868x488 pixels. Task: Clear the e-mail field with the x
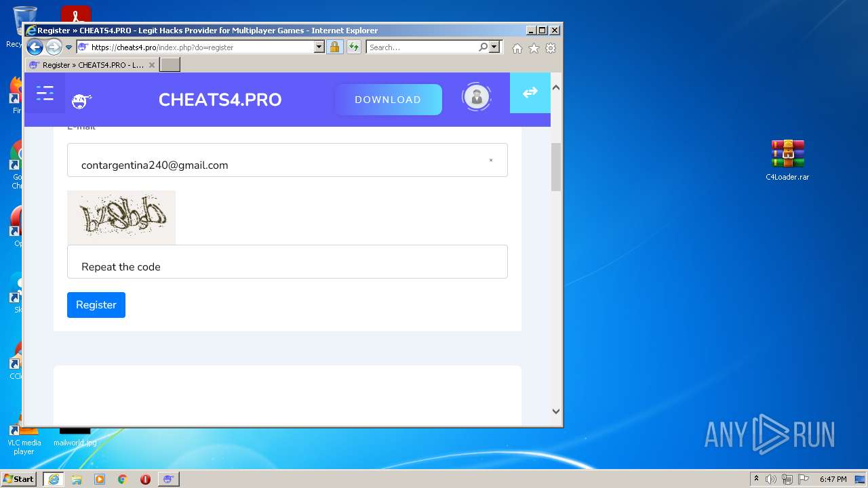491,161
